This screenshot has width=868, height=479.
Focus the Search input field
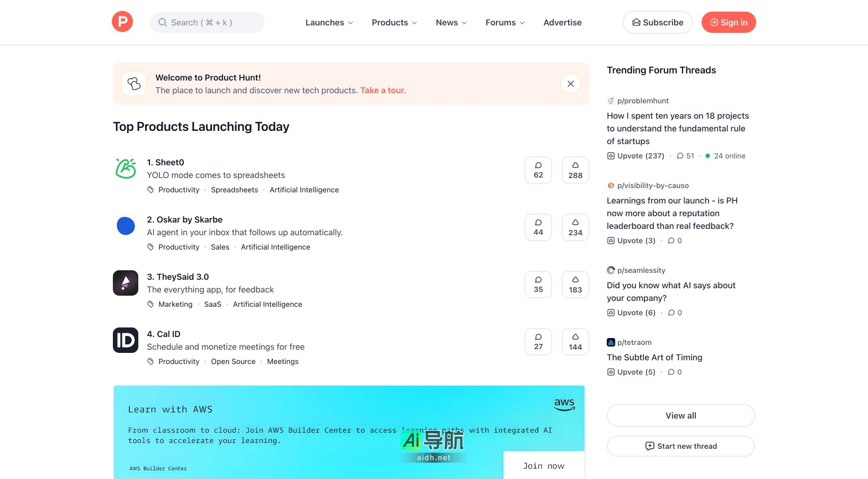click(x=207, y=22)
